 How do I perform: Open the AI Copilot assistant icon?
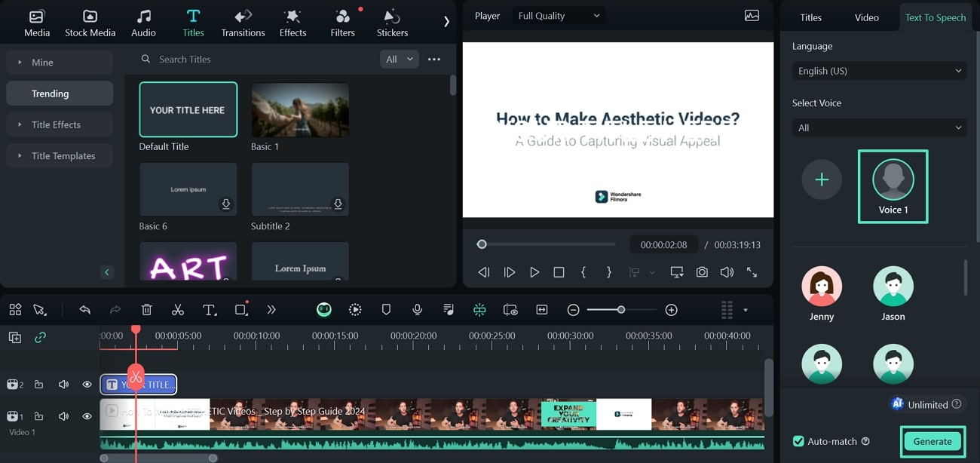tap(324, 310)
